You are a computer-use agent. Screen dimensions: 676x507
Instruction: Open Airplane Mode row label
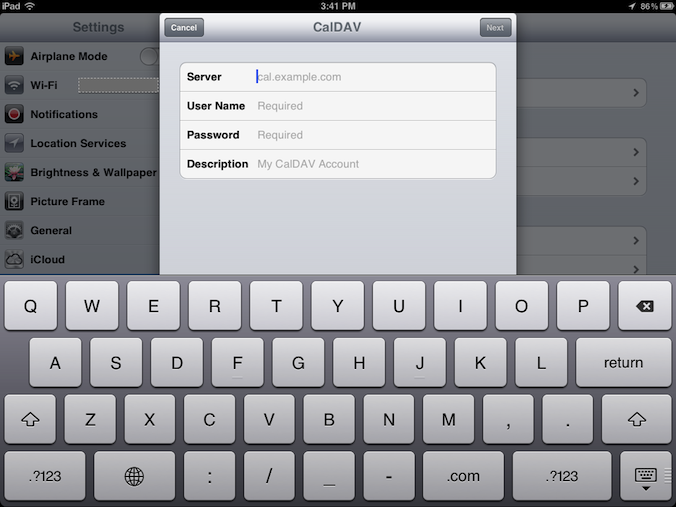coord(69,56)
